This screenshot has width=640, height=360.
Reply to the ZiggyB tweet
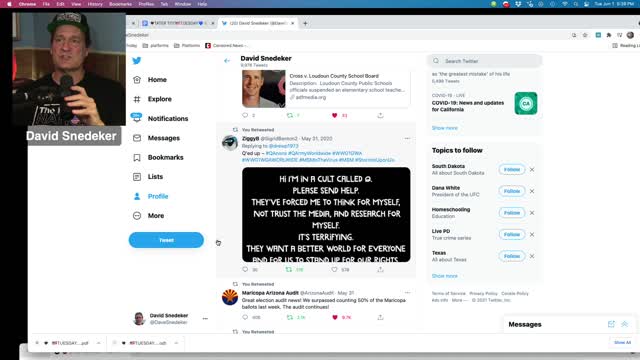pyautogui.click(x=245, y=269)
